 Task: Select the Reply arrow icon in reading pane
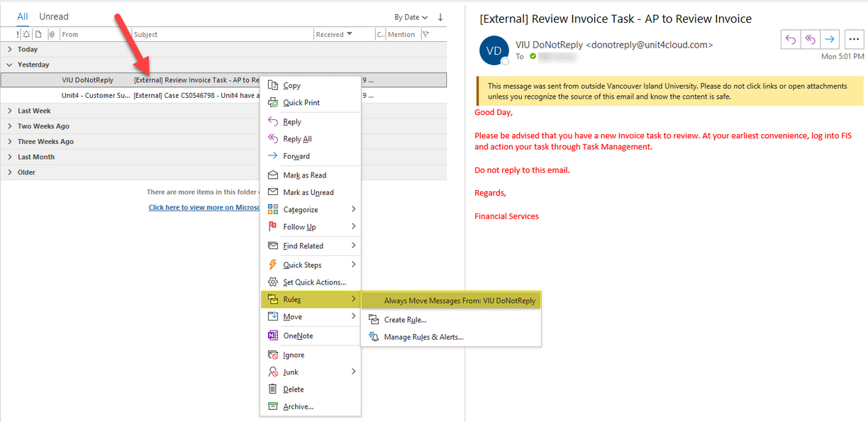point(790,39)
